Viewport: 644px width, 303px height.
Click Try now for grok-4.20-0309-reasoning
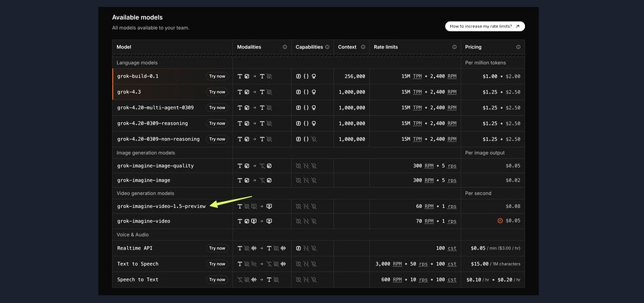pos(217,123)
